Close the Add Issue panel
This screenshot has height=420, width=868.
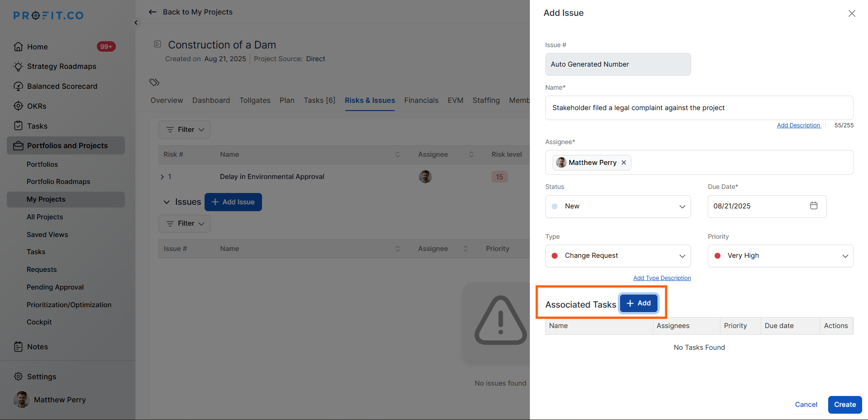point(851,14)
